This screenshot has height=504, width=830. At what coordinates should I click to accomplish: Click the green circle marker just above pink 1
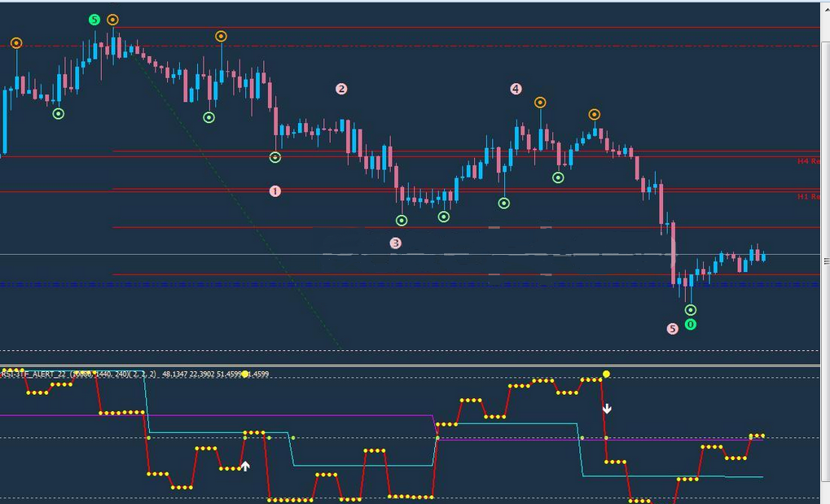274,157
